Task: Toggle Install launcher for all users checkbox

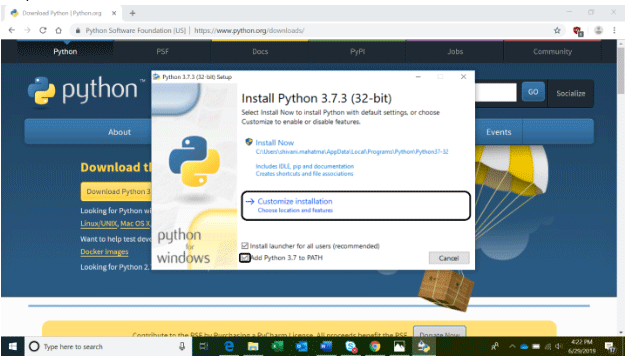Action: (245, 246)
